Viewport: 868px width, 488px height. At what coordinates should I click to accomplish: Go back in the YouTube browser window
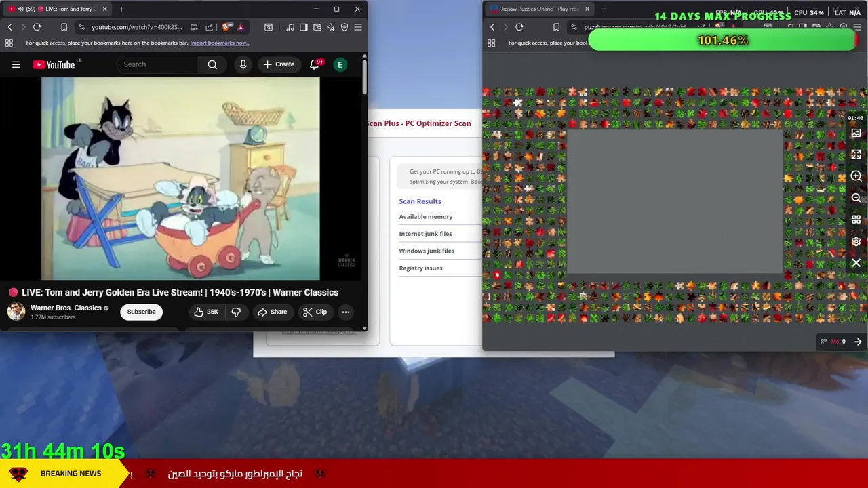(9, 27)
